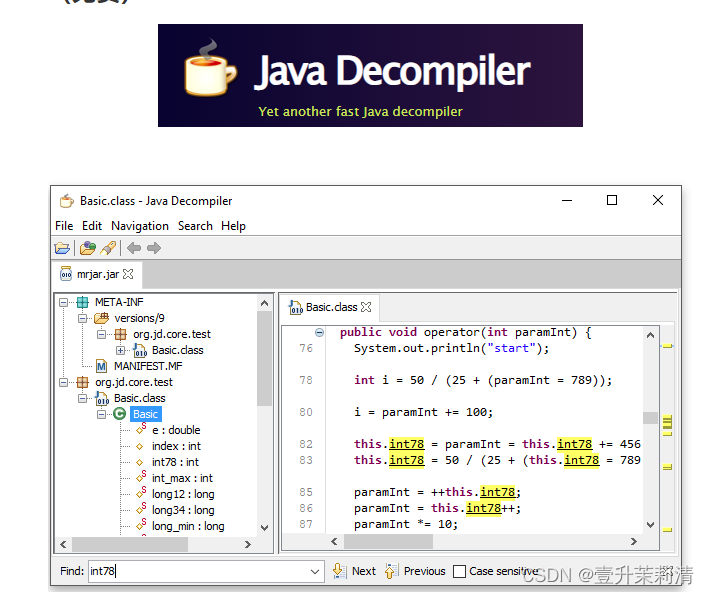The height and width of the screenshot is (594, 709).
Task: Click the versions/9 folder icon
Action: 101,318
